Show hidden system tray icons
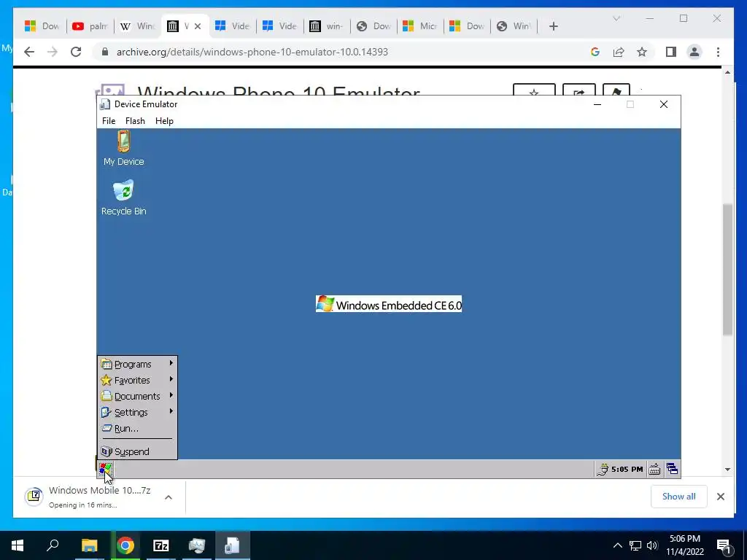The width and height of the screenshot is (747, 560). pyautogui.click(x=617, y=545)
